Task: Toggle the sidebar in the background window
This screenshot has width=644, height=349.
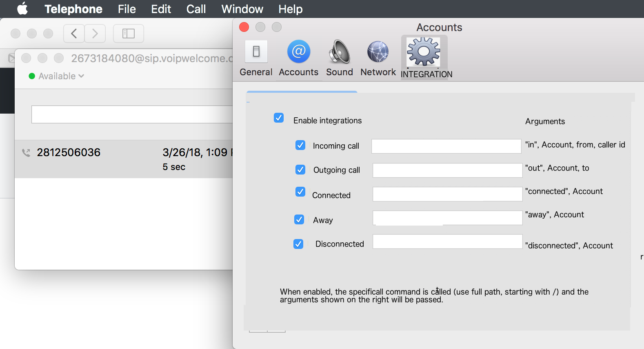Action: pyautogui.click(x=129, y=34)
